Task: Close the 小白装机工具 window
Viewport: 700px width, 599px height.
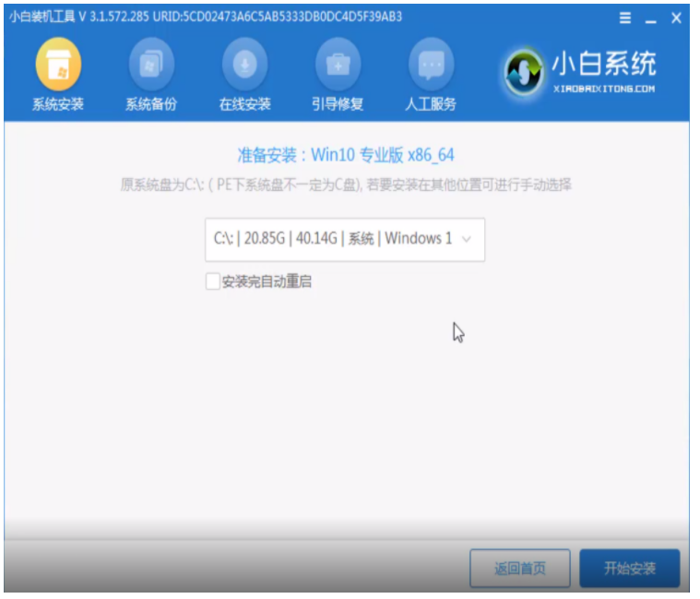Action: tap(677, 18)
